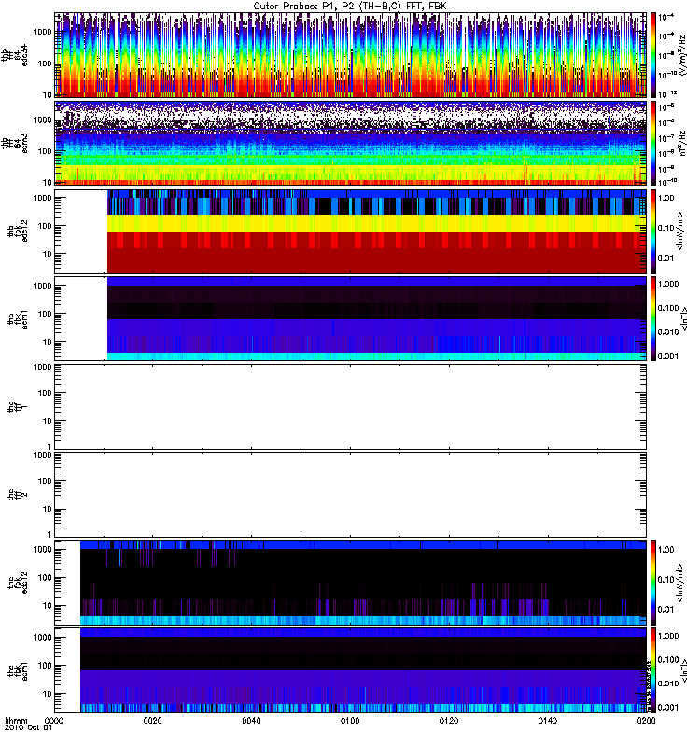Click the "1000" tick label on thc fff 2

(42, 455)
